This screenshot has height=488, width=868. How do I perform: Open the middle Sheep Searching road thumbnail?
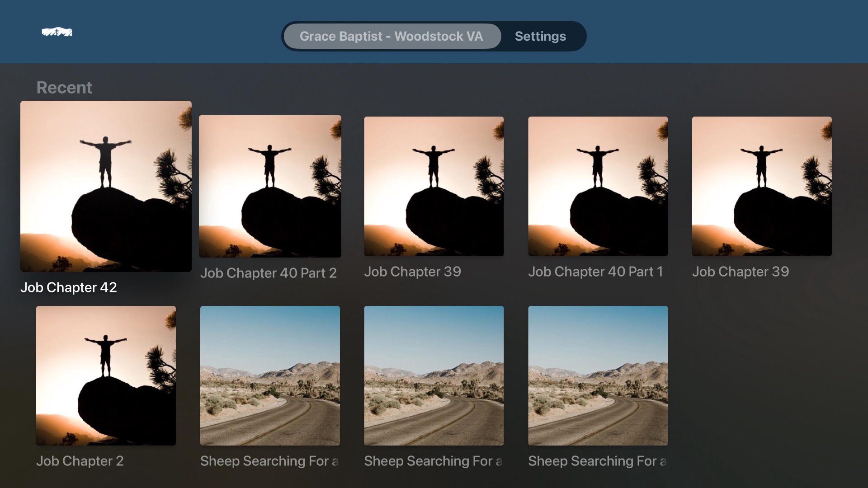tap(434, 375)
